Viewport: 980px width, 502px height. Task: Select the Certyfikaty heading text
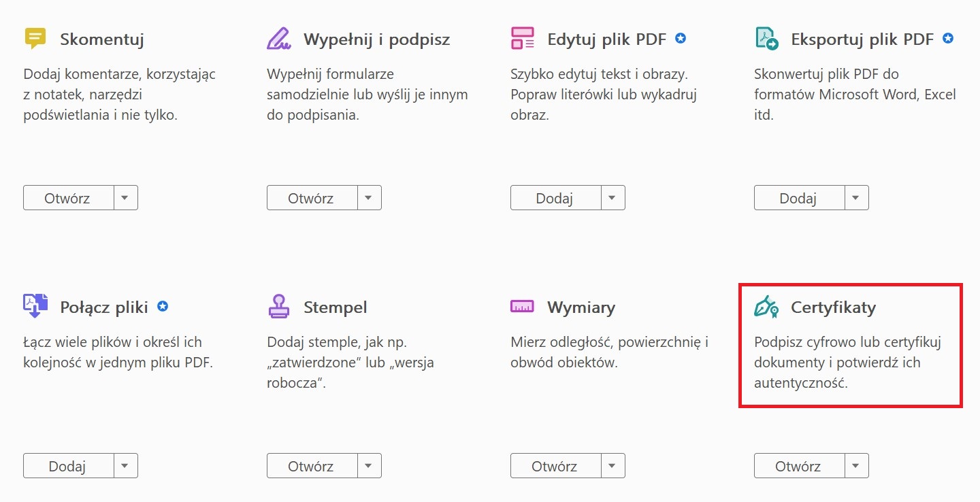(833, 307)
